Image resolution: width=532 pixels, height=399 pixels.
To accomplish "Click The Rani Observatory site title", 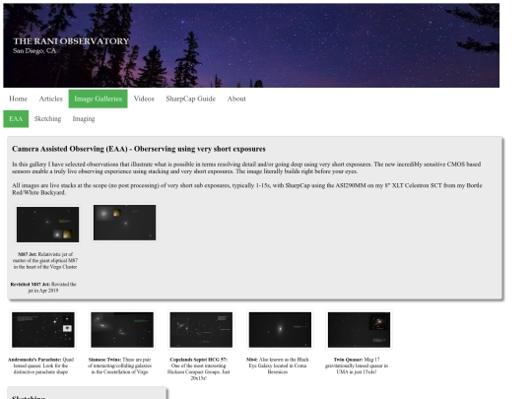I will coord(71,41).
